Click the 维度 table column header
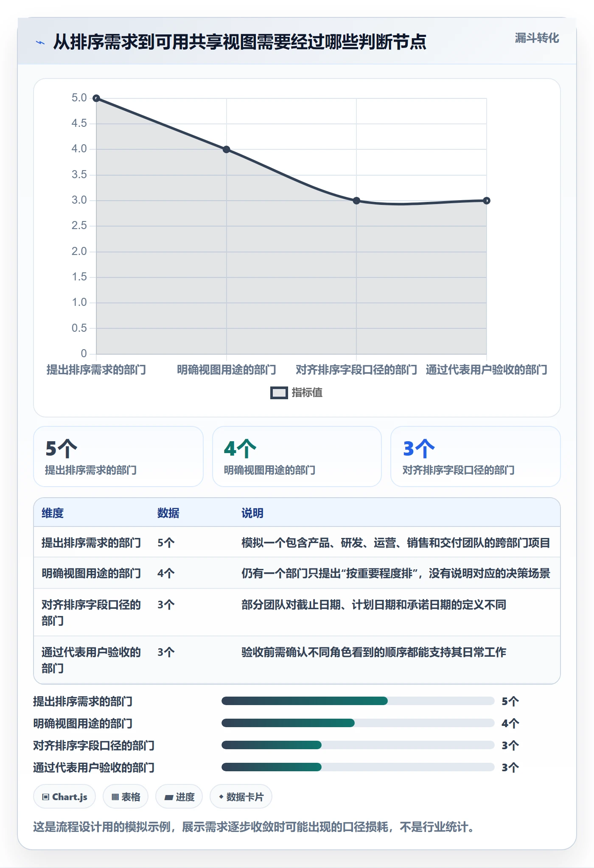Viewport: 594px width, 868px height. (53, 513)
